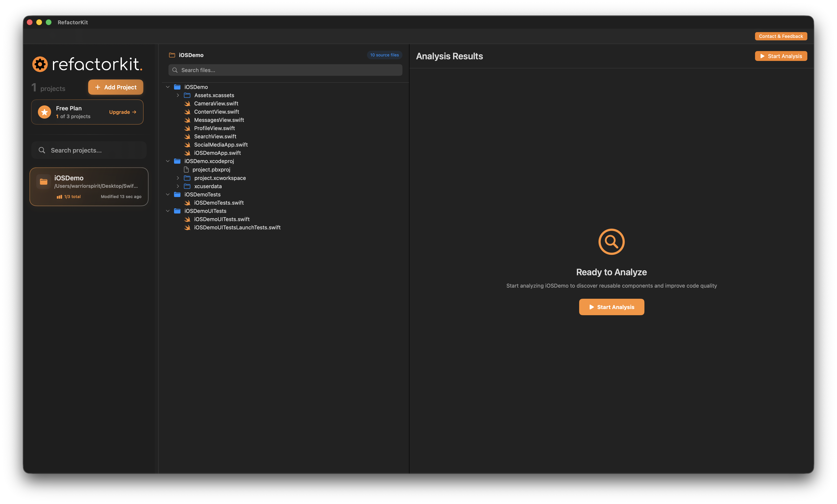Click the '1 of 3 projects' text
The height and width of the screenshot is (504, 837).
click(x=73, y=117)
